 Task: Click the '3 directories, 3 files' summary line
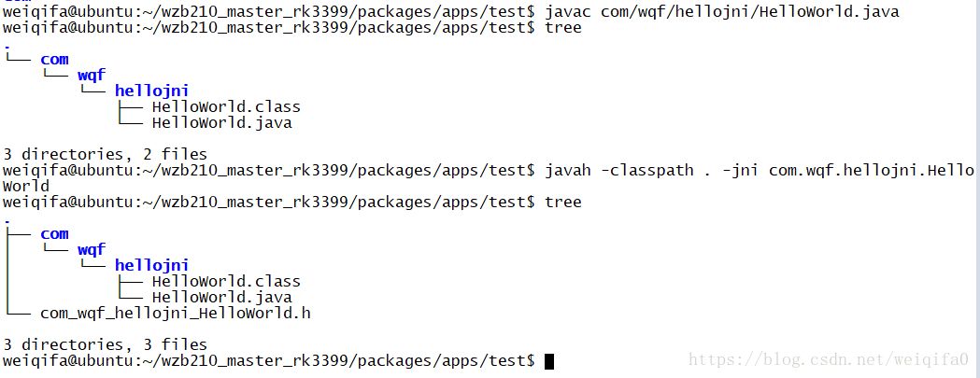point(105,344)
